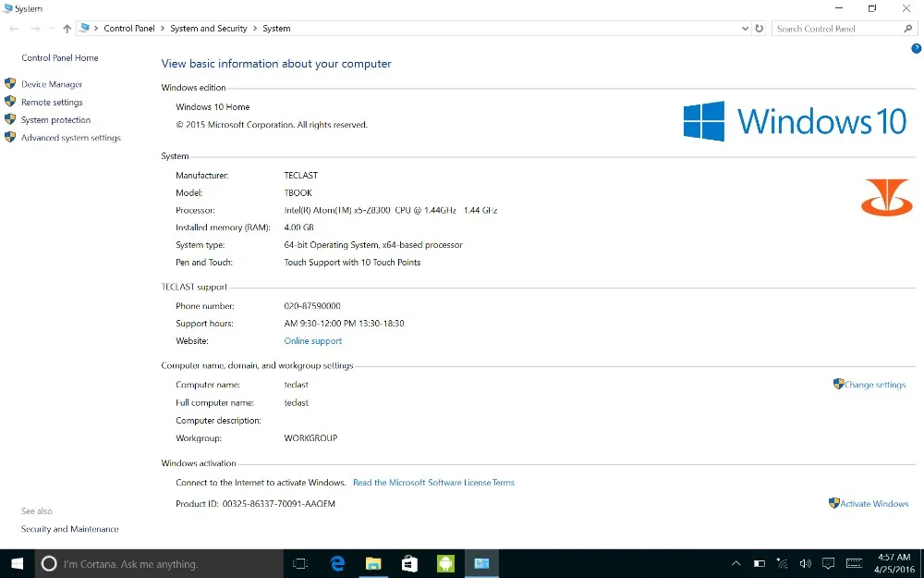Open the Store from taskbar
924x578 pixels.
tap(409, 564)
